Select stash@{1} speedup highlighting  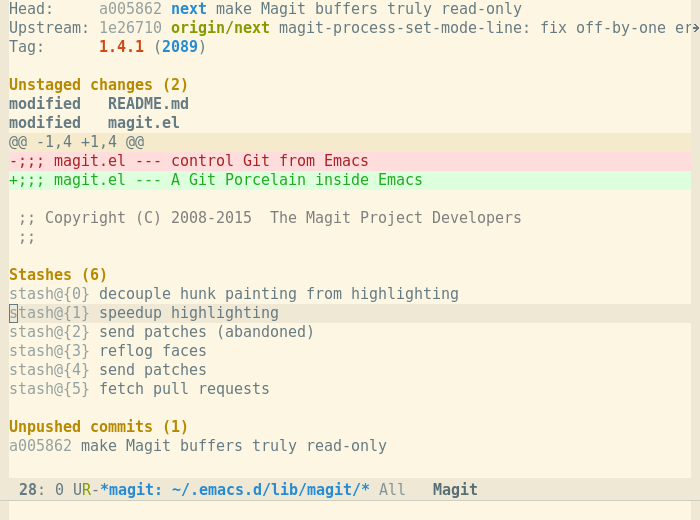point(144,313)
